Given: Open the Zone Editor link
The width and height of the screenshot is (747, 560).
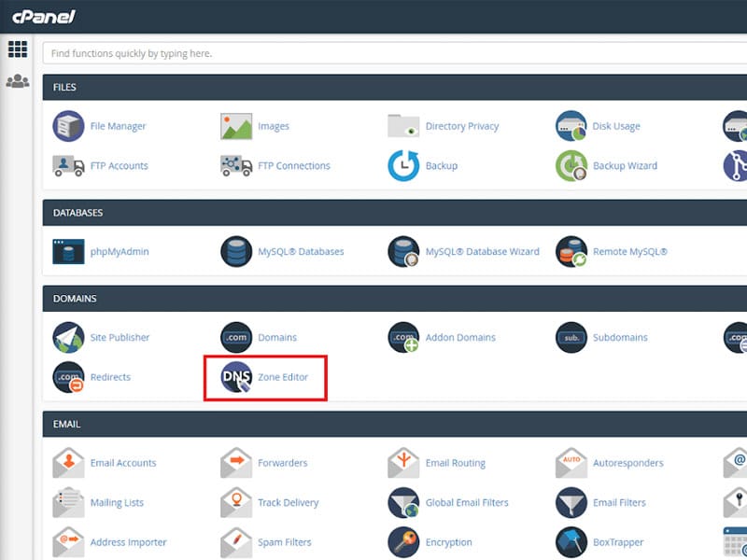Looking at the screenshot, I should pyautogui.click(x=283, y=377).
